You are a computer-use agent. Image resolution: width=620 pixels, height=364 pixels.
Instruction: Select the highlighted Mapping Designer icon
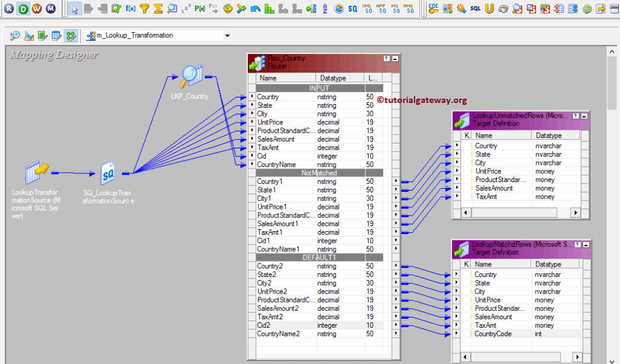71,36
